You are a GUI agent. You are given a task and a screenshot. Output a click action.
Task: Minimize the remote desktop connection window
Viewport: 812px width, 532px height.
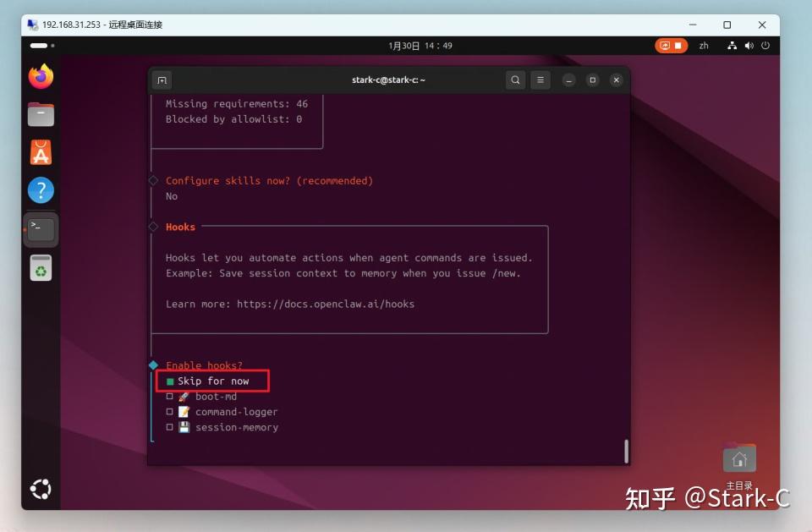pyautogui.click(x=693, y=25)
